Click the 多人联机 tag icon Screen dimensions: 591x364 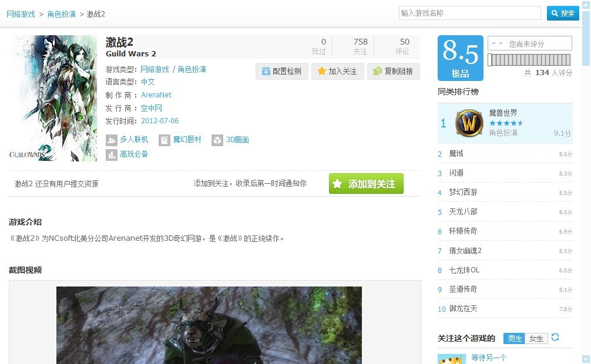coord(112,140)
